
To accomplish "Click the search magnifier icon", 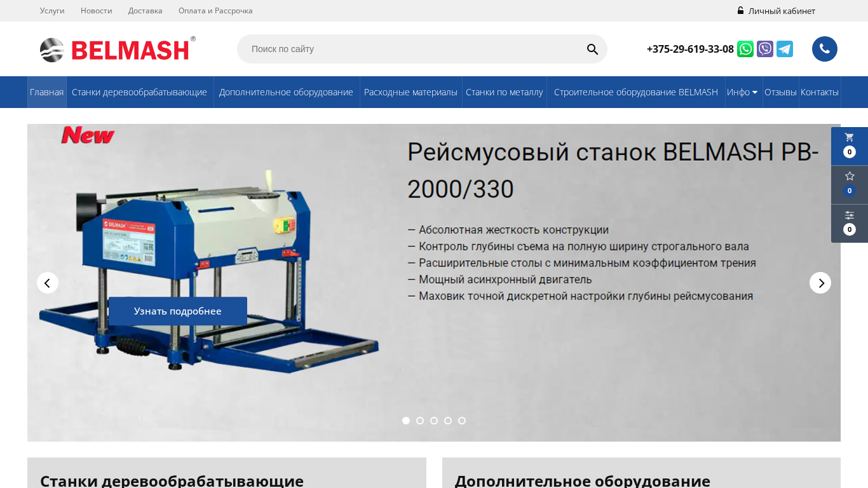I will tap(592, 49).
